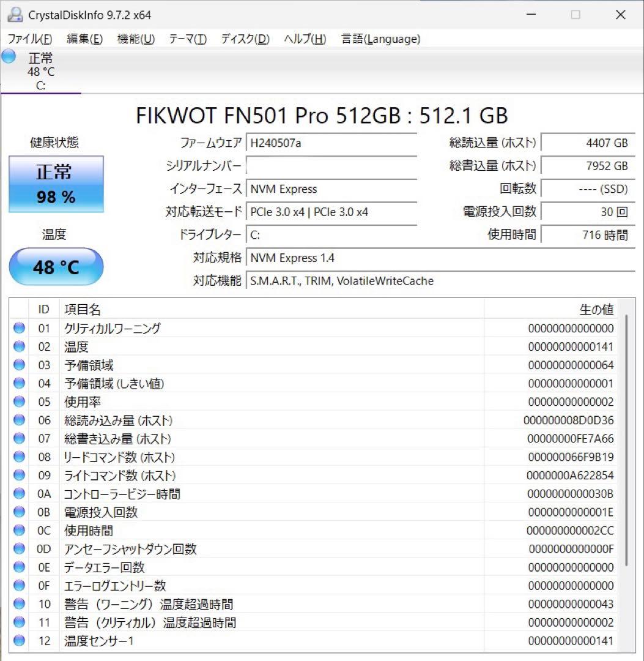Click the 正常 98% health status button
The image size is (644, 661).
pos(56,184)
